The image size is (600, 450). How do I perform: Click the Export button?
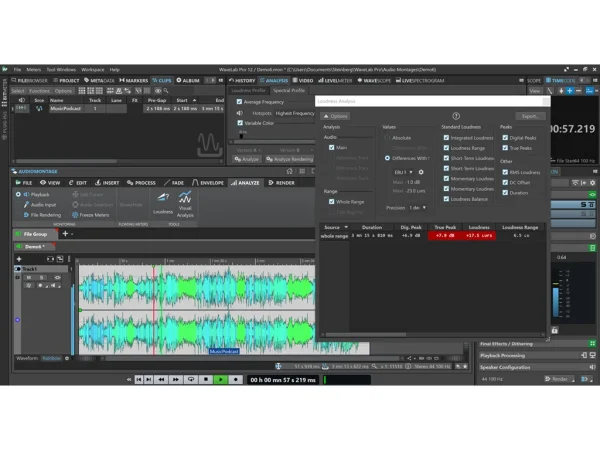tap(530, 116)
